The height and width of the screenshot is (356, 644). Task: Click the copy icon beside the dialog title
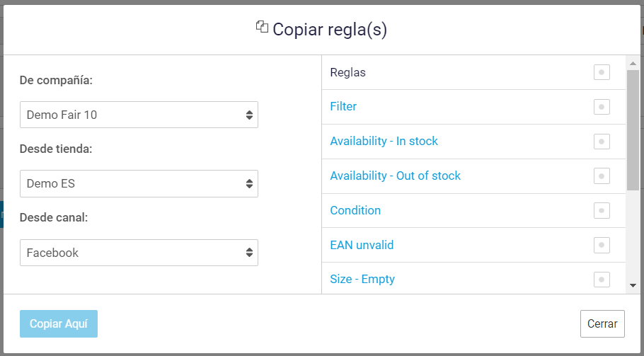tap(263, 28)
